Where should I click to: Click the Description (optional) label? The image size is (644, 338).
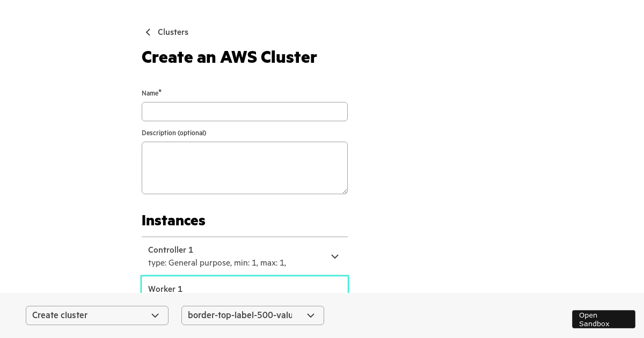pyautogui.click(x=174, y=133)
